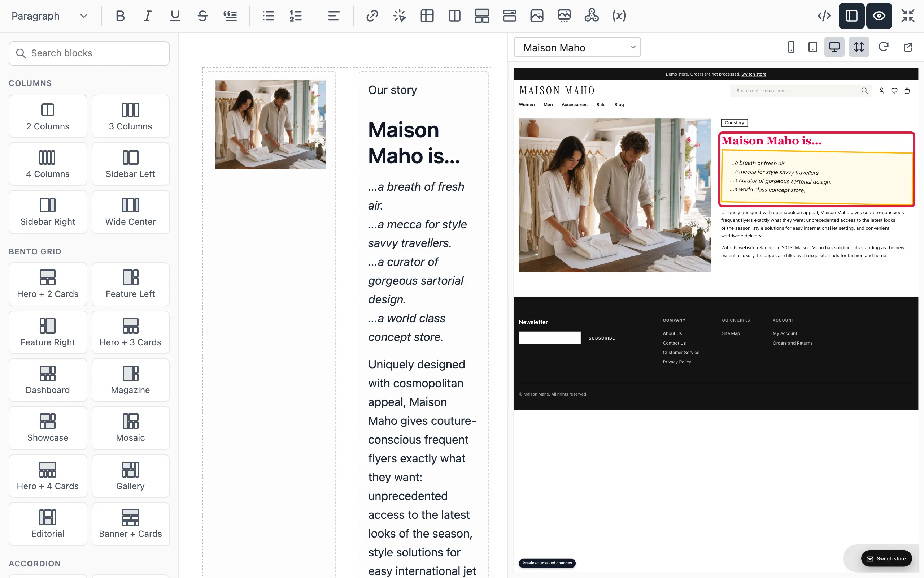Insert a blockquote
The height and width of the screenshot is (578, 924).
(x=230, y=16)
